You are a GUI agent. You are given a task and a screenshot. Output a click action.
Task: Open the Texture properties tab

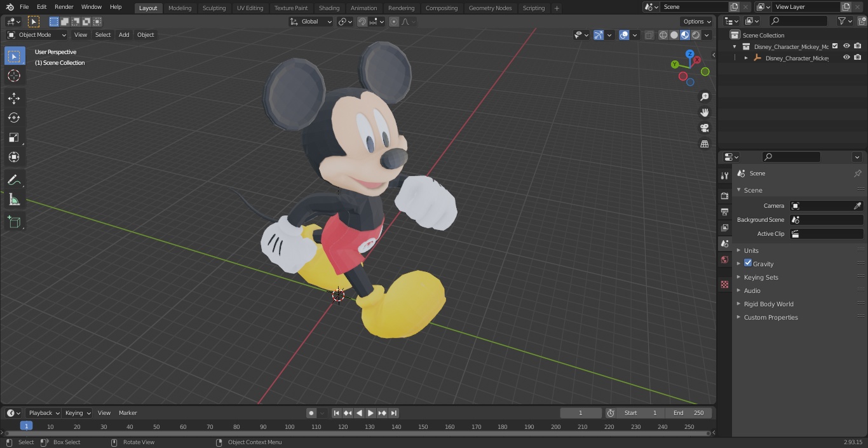click(724, 285)
